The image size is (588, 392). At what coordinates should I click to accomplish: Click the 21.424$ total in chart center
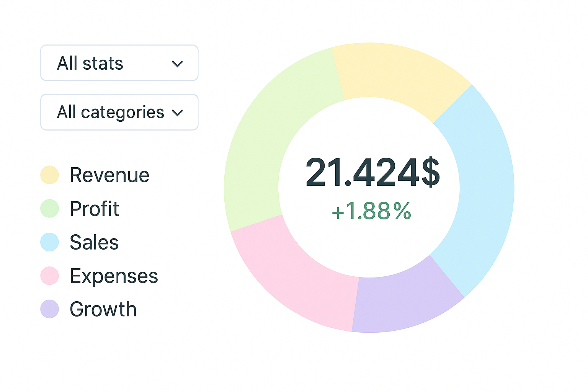click(372, 173)
